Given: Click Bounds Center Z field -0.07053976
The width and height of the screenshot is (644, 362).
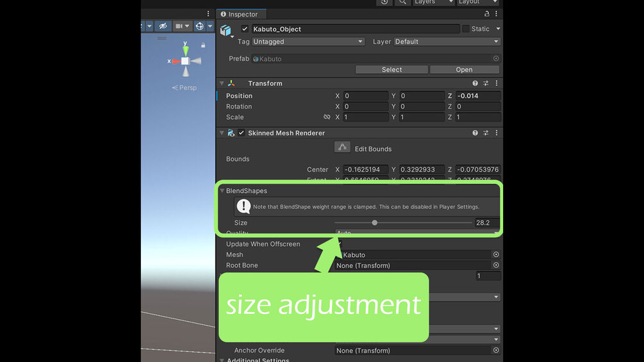Looking at the screenshot, I should tap(478, 170).
